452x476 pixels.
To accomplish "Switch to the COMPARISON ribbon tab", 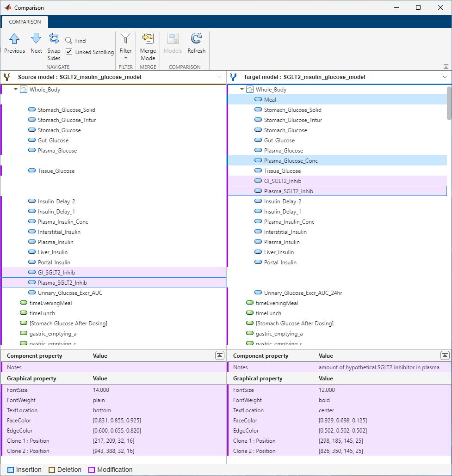I will [x=25, y=22].
